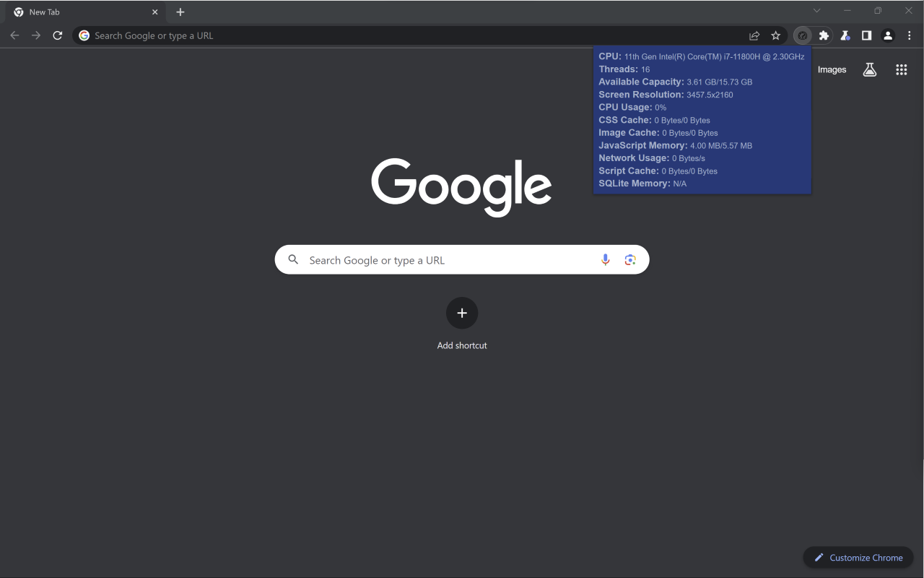Click the Customize Chrome button

click(858, 557)
